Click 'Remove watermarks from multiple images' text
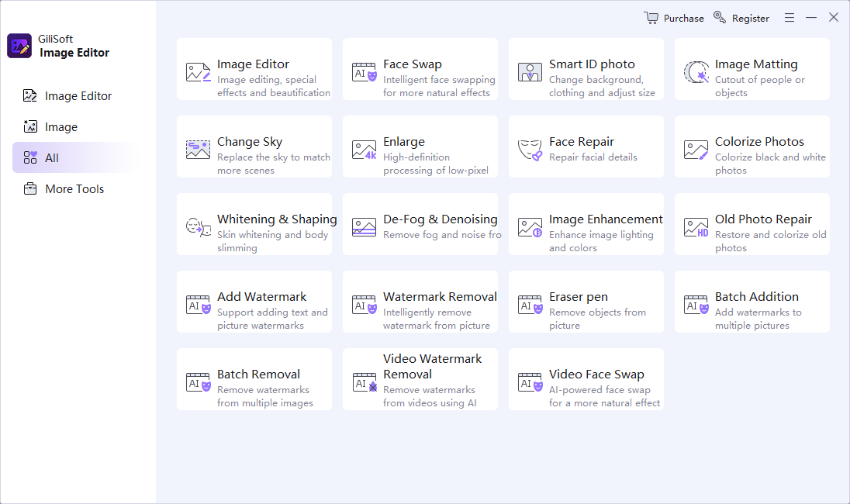This screenshot has width=850, height=504. [265, 396]
